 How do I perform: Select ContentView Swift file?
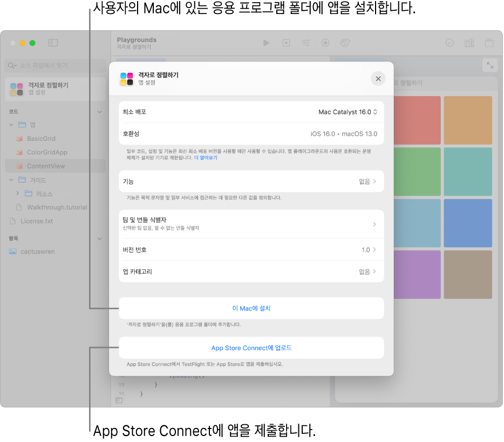pyautogui.click(x=55, y=166)
